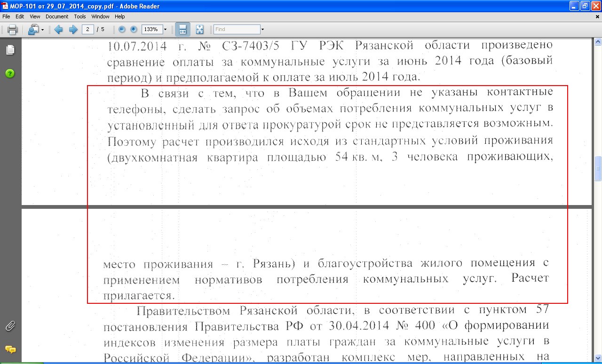Toggle fit-width scrolling mode

coord(182,30)
